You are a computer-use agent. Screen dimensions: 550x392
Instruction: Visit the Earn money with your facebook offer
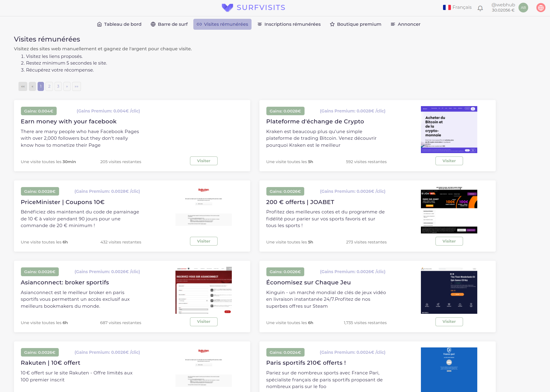(x=204, y=161)
